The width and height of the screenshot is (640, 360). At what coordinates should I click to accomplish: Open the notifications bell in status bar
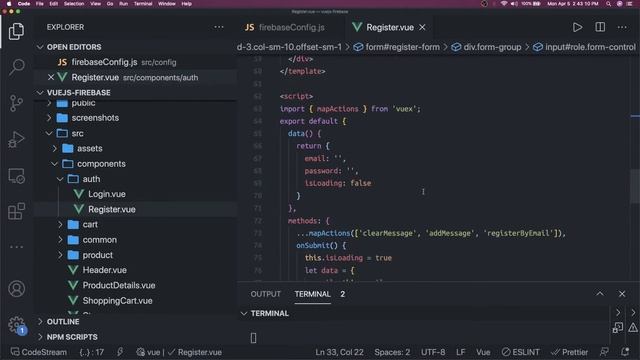point(625,351)
